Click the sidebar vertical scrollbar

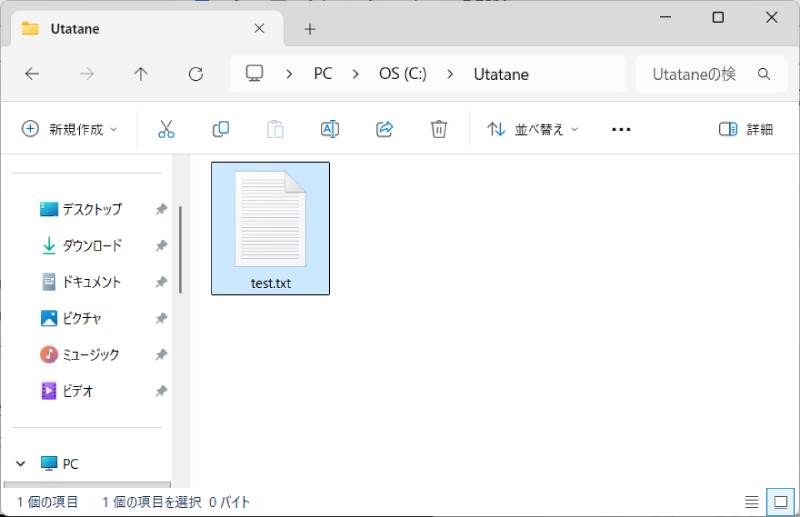pos(181,250)
